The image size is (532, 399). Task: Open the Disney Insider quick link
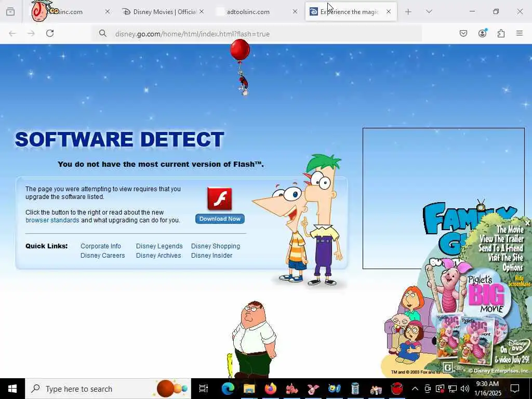pyautogui.click(x=212, y=256)
